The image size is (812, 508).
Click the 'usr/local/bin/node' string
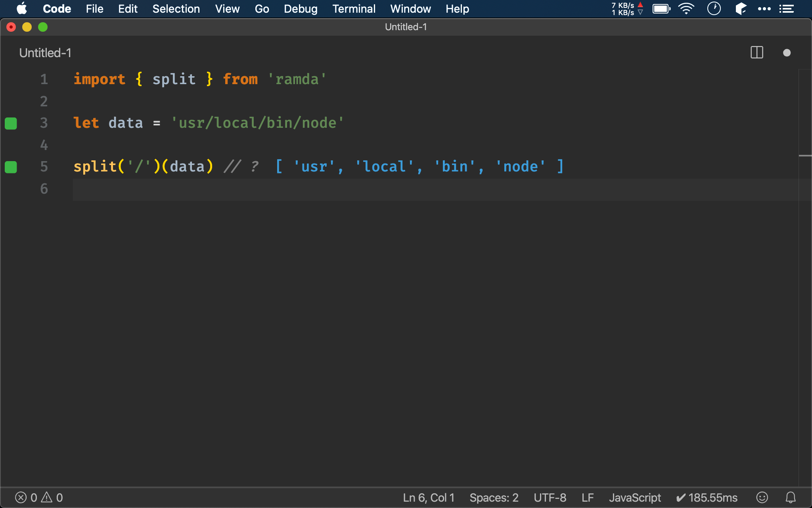point(257,123)
